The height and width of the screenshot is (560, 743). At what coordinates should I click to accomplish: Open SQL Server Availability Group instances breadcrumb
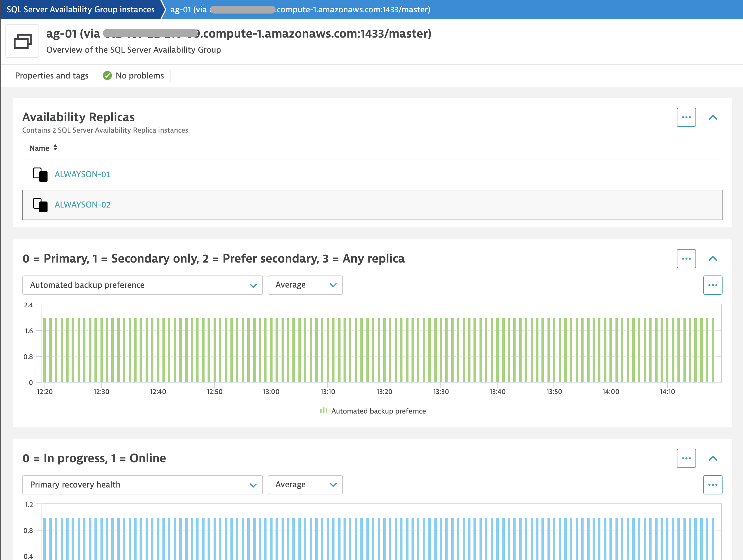(81, 9)
